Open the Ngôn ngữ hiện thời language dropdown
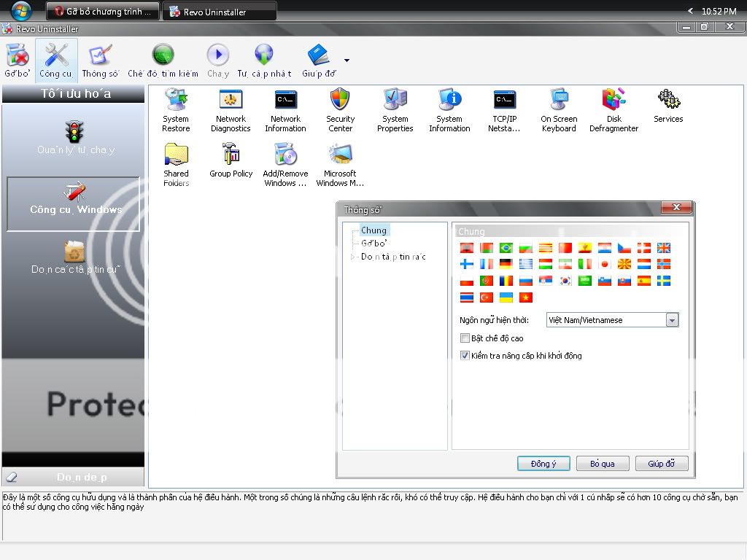Viewport: 747px width, 560px height. pyautogui.click(x=672, y=320)
